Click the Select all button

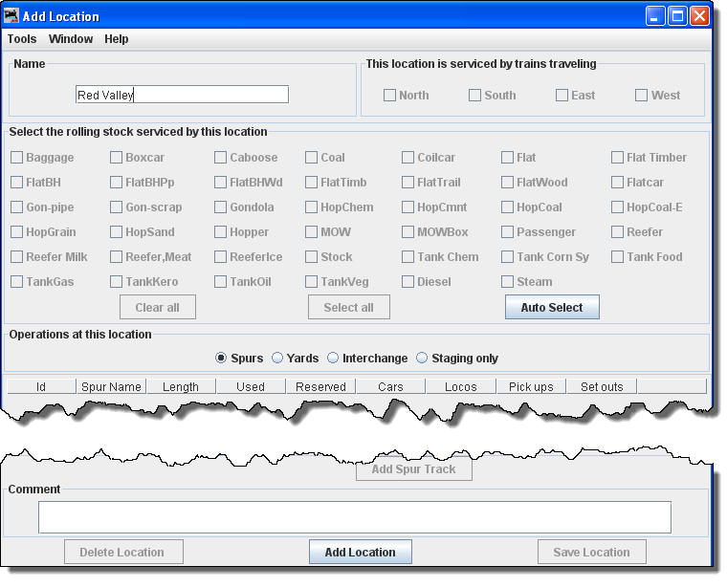348,307
